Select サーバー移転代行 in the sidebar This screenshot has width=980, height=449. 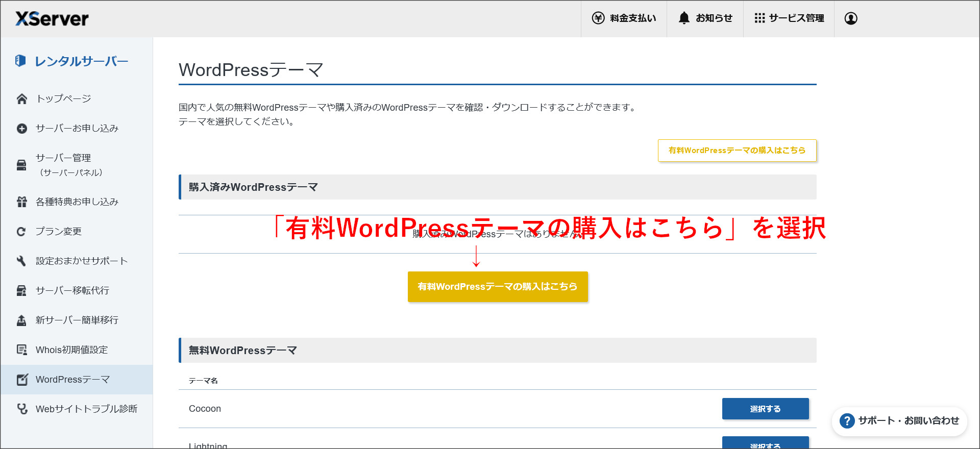77,291
